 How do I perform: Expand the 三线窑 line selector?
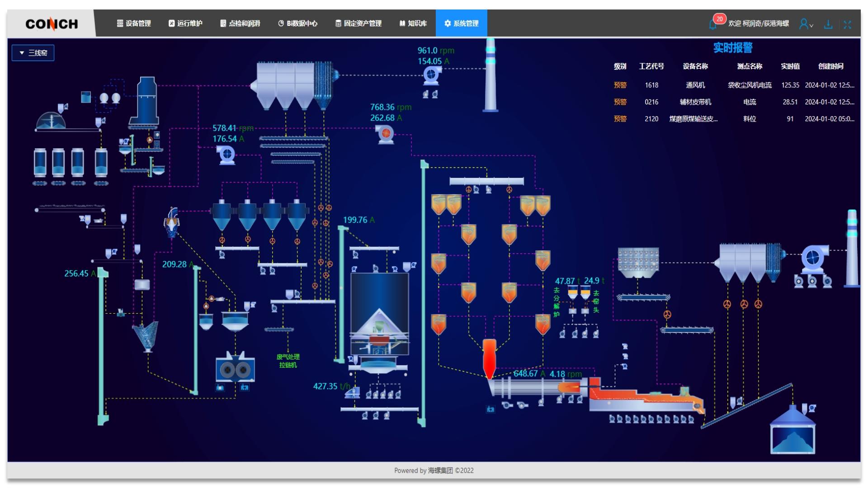coord(33,53)
